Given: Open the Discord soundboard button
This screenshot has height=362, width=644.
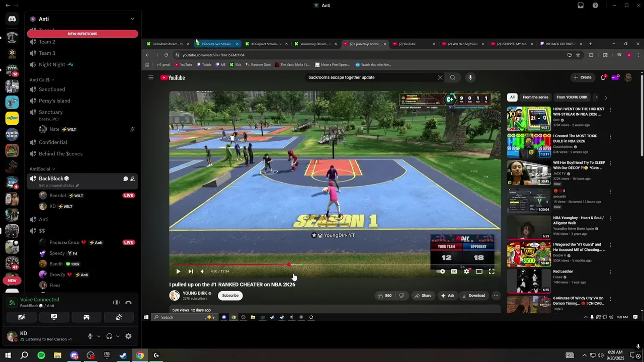Looking at the screenshot, I should pos(119,317).
